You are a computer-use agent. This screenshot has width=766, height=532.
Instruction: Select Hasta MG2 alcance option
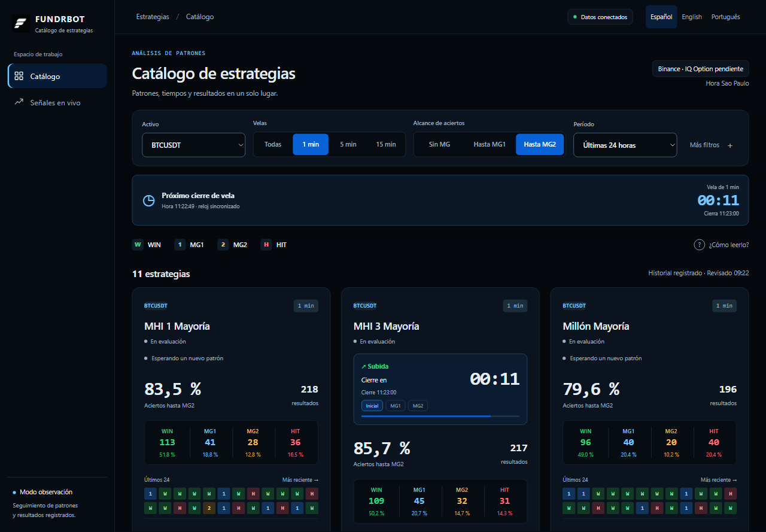[x=540, y=144]
